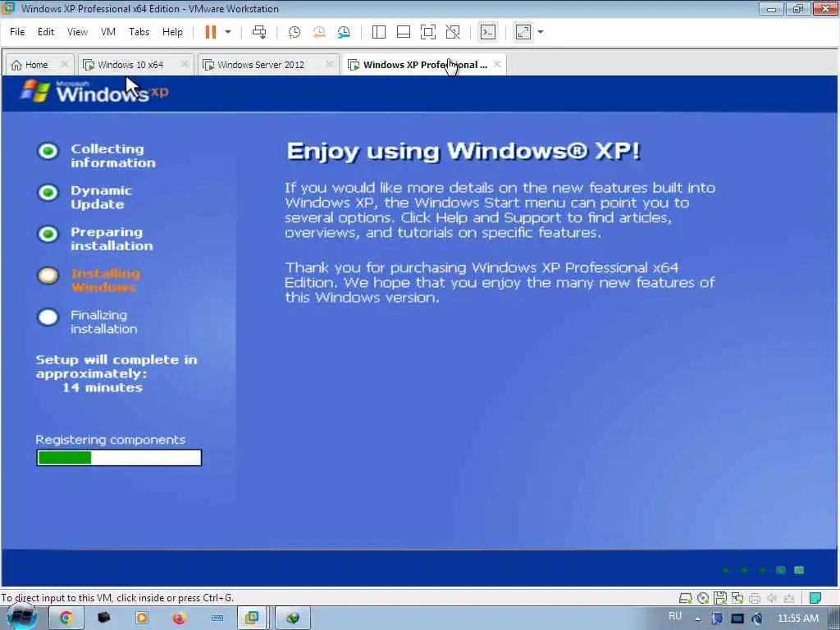Open the View menu
840x630 pixels.
point(77,32)
